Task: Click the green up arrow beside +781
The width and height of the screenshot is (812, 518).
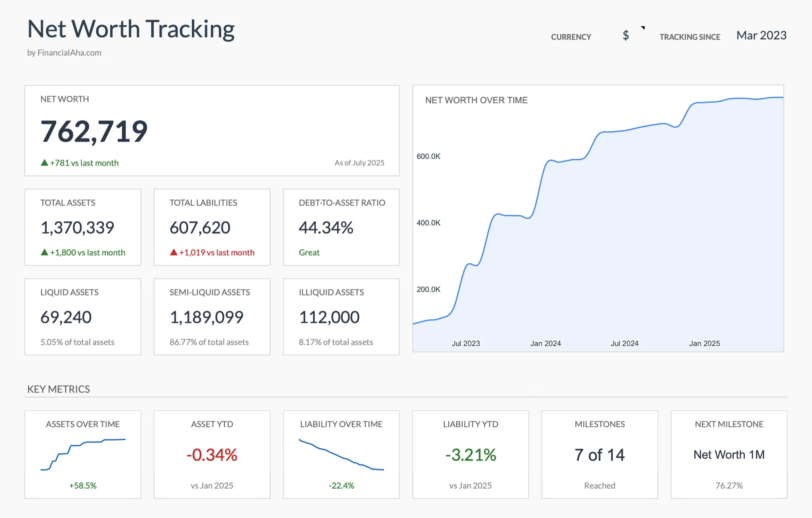Action: tap(44, 162)
